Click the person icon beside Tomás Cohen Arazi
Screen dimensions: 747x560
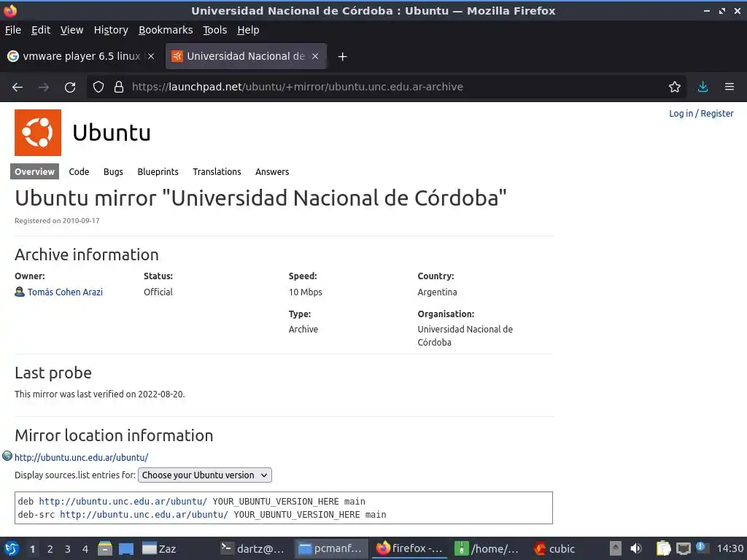pos(20,292)
